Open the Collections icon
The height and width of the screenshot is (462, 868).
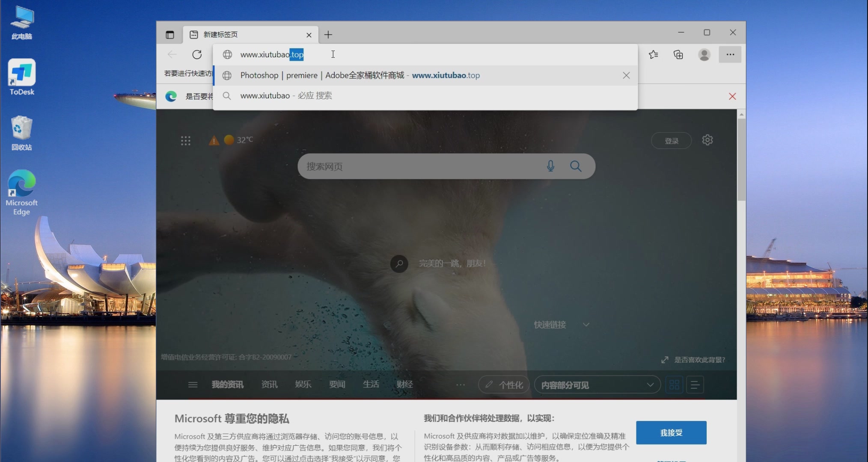[678, 54]
